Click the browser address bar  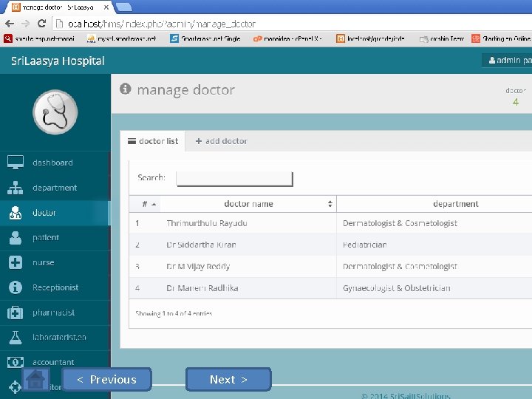[292, 24]
